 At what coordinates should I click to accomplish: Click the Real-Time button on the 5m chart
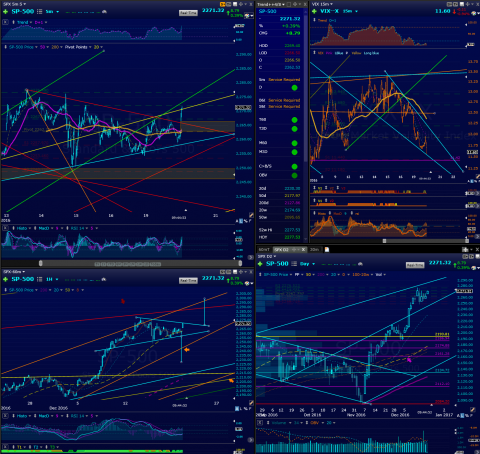188,13
